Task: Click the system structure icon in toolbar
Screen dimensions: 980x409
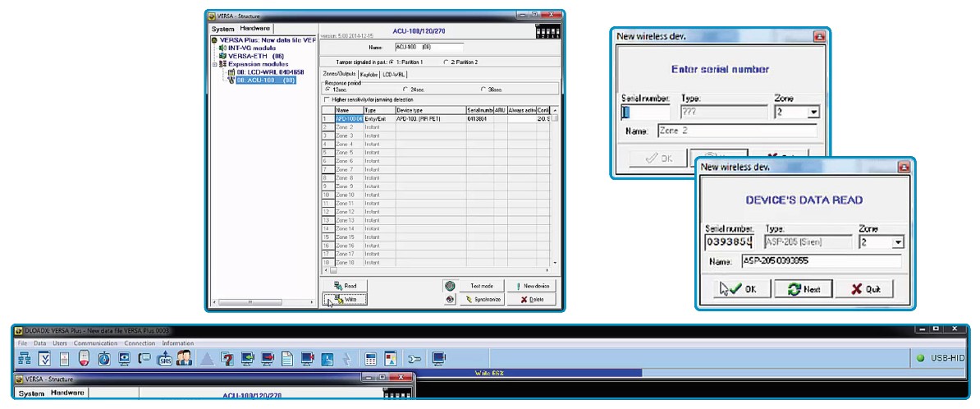Action: click(23, 358)
